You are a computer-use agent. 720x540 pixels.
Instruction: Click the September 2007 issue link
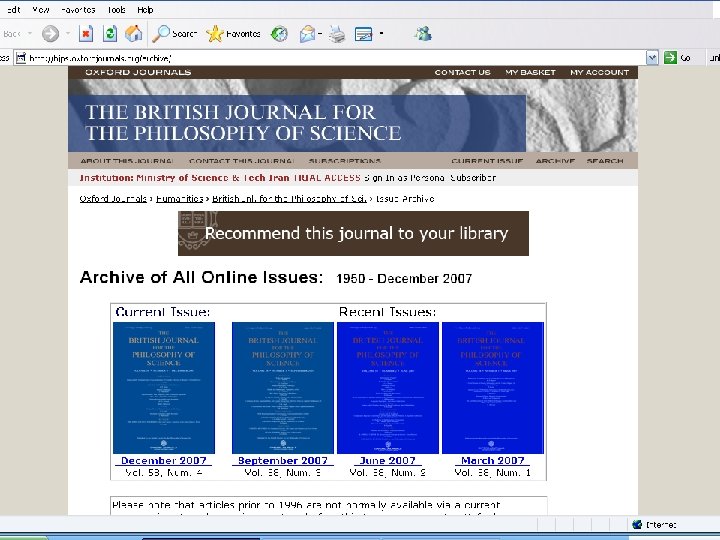(x=283, y=461)
